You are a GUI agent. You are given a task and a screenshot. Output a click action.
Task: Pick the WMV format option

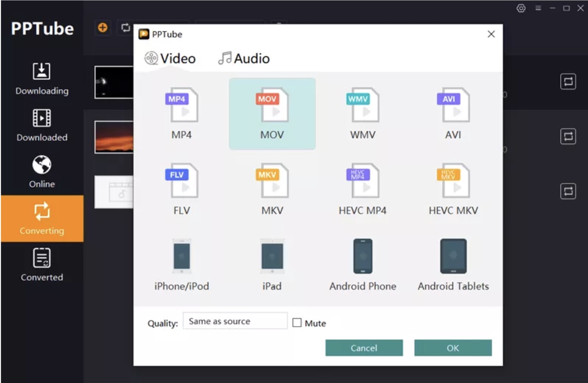[363, 105]
